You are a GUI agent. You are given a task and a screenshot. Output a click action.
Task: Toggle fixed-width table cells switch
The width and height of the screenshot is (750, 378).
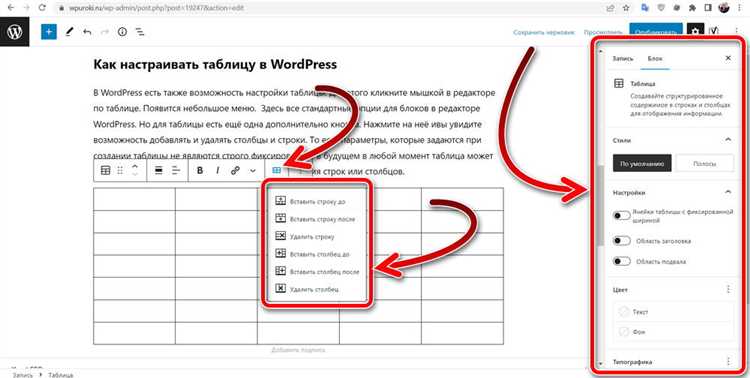(x=622, y=215)
